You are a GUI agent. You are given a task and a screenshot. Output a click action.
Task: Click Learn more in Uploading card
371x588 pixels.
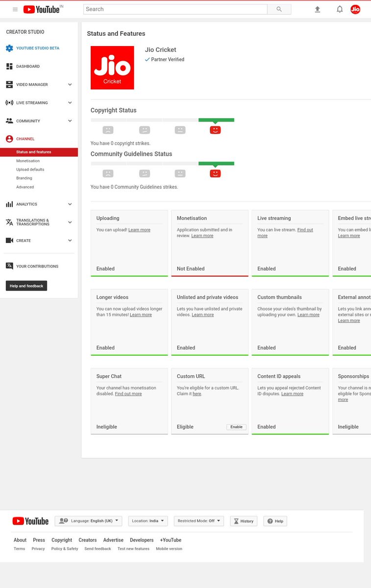pyautogui.click(x=139, y=230)
